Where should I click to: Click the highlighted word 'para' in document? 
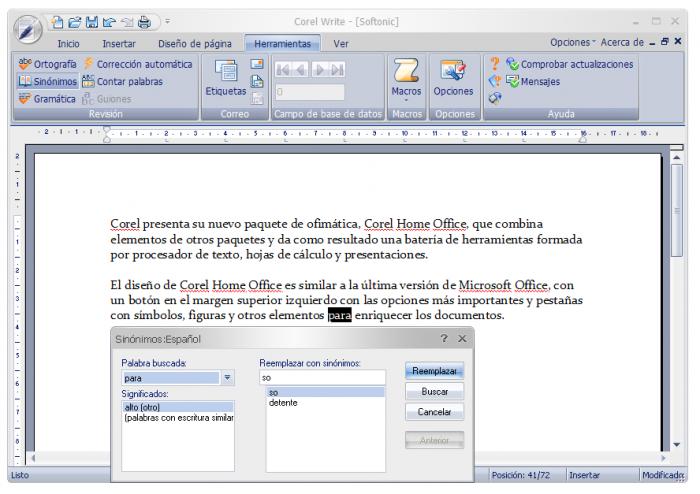point(339,315)
